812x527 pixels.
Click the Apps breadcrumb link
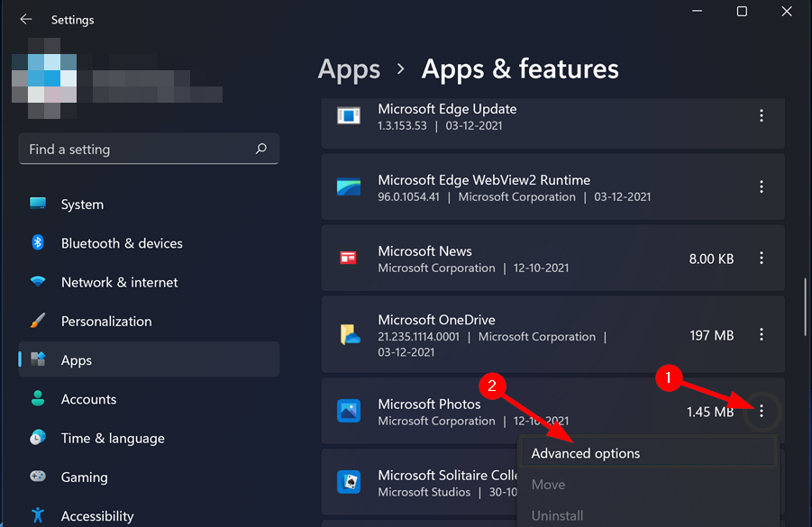[349, 68]
